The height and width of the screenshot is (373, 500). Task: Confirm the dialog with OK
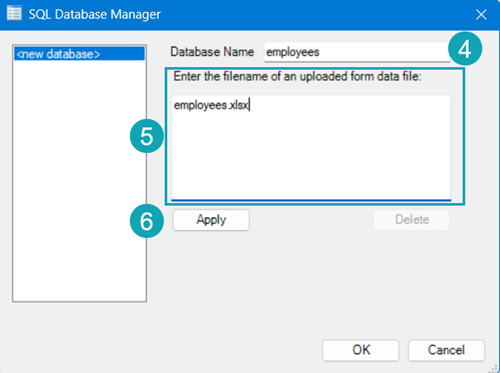tap(361, 350)
